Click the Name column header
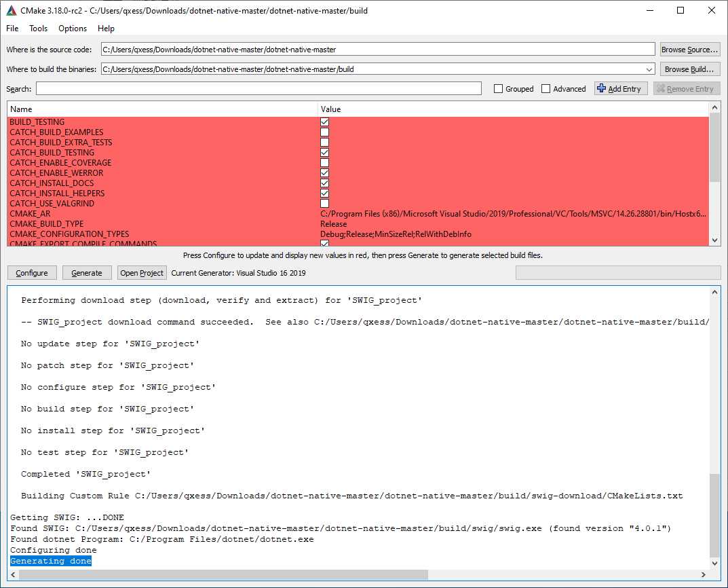The image size is (728, 588). (x=163, y=109)
